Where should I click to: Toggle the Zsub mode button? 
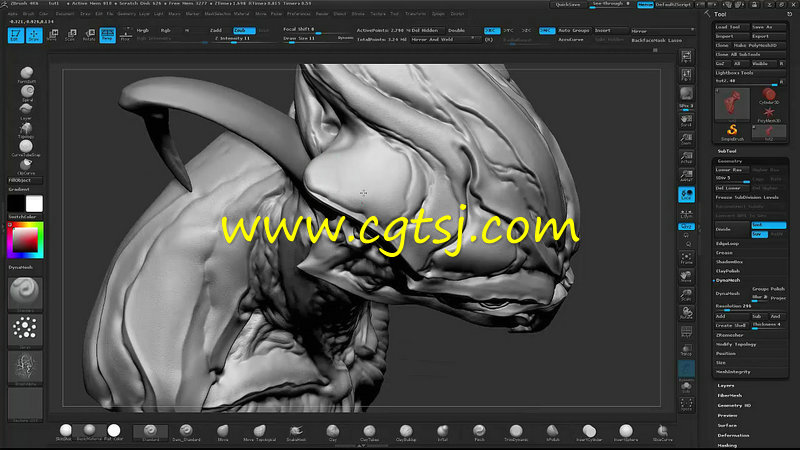[243, 31]
